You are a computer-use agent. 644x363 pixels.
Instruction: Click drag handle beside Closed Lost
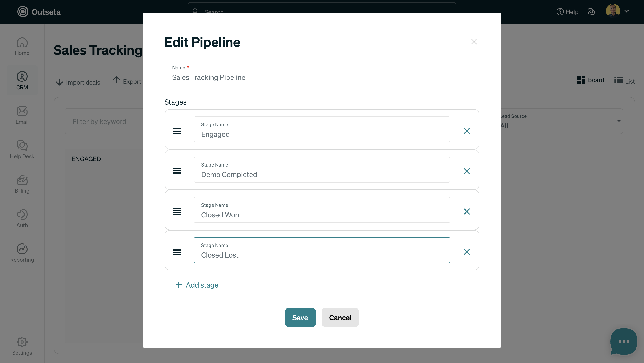(177, 252)
